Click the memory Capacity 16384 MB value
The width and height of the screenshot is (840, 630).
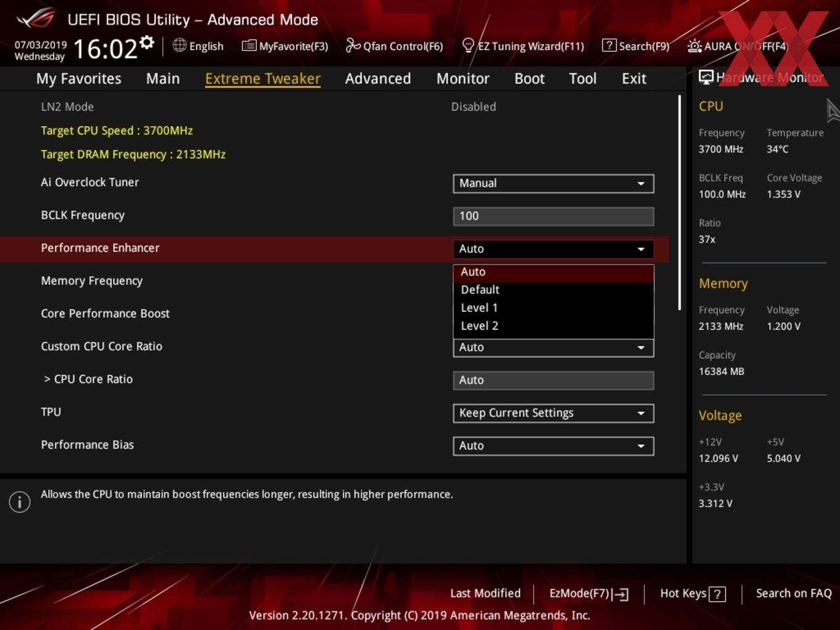(721, 371)
